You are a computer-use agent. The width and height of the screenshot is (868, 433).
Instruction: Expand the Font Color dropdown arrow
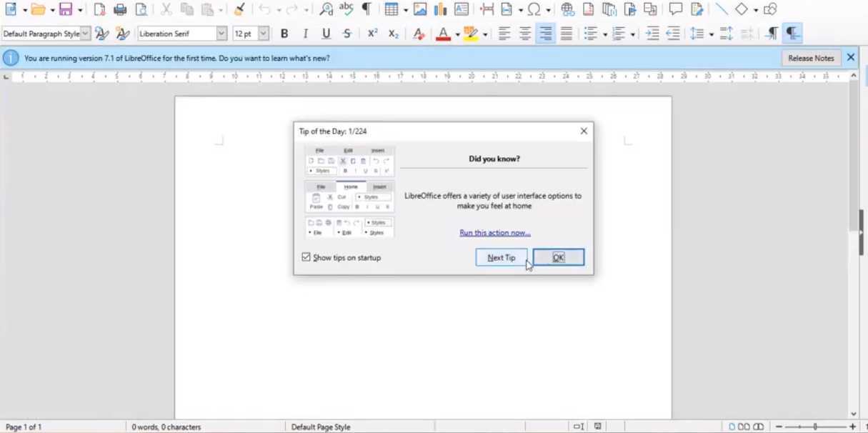point(457,34)
